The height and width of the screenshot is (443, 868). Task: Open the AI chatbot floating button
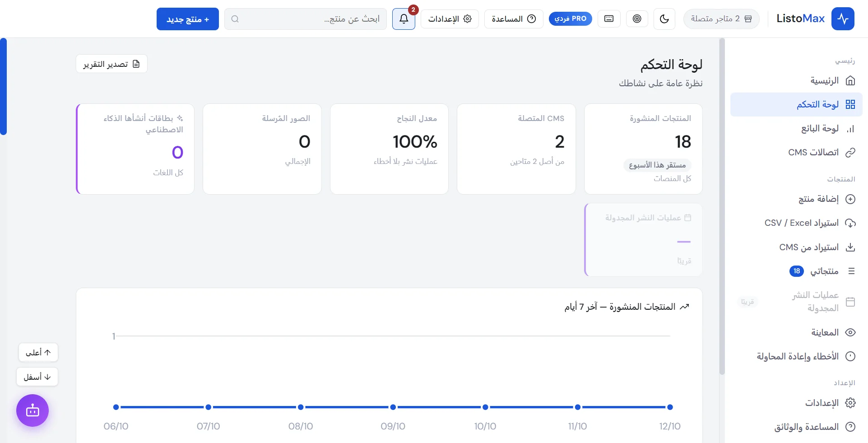point(32,410)
